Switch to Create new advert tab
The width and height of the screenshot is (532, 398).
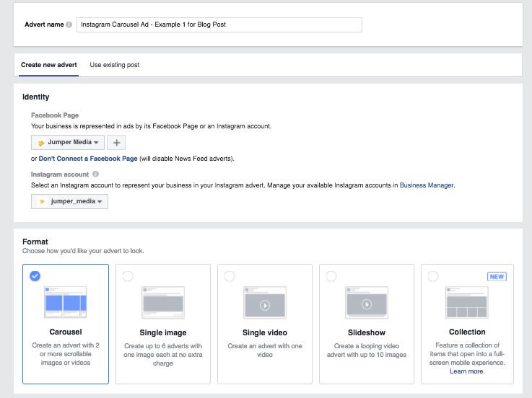pyautogui.click(x=49, y=65)
